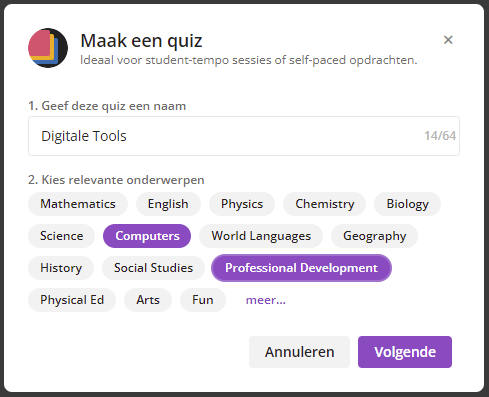Select the English subject chip

tap(168, 204)
